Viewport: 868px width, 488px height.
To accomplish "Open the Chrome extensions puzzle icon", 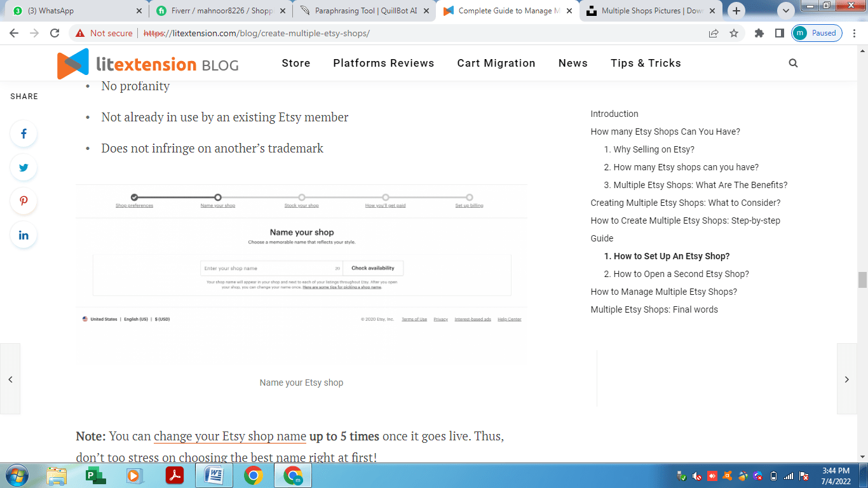I will tap(759, 33).
